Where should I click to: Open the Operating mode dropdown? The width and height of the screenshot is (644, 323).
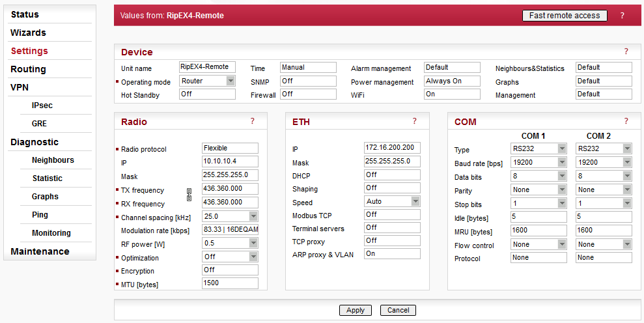click(x=208, y=81)
